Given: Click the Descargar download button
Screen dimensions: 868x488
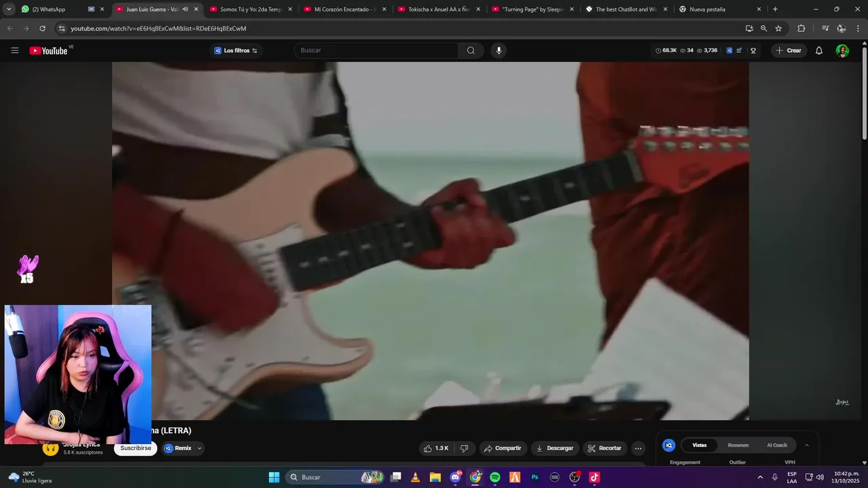Looking at the screenshot, I should tap(555, 448).
